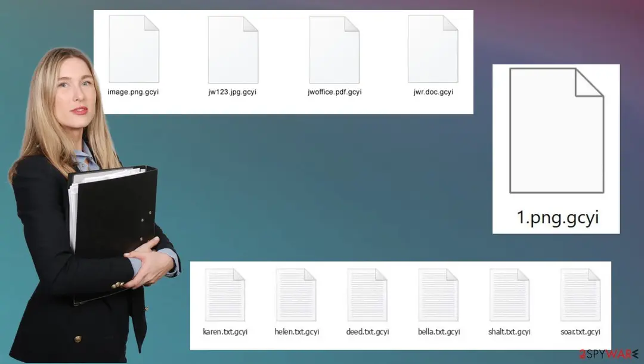Click the bella.txt.gcyi filename label
644x364 pixels.
coord(439,332)
